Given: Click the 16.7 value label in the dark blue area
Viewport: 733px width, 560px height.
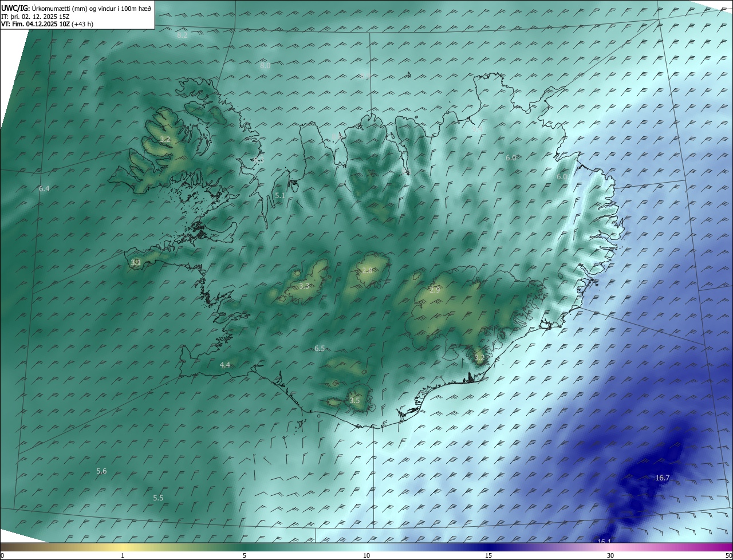Looking at the screenshot, I should click(663, 478).
